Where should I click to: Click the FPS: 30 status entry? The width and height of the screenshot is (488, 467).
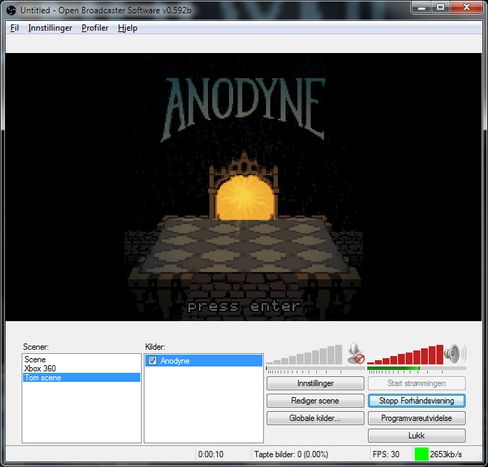coord(386,454)
